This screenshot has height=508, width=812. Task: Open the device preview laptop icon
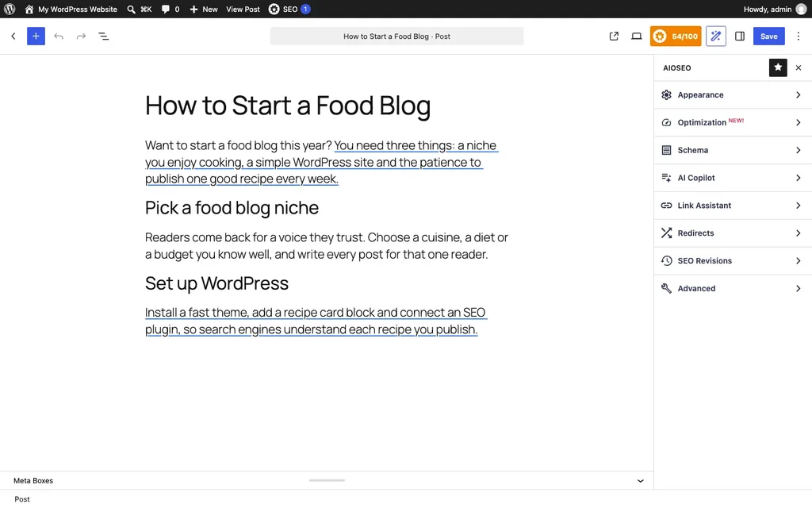[637, 37]
